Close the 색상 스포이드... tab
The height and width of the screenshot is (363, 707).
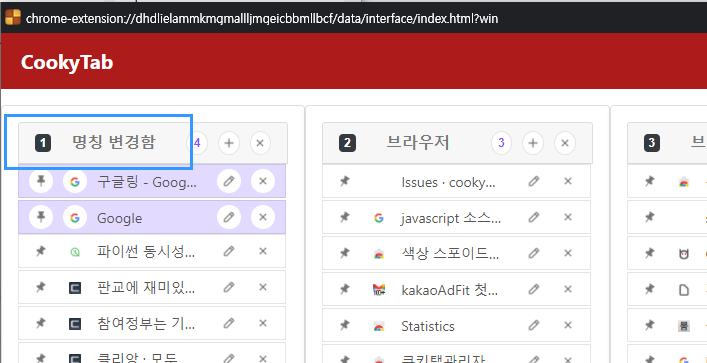[x=568, y=253]
